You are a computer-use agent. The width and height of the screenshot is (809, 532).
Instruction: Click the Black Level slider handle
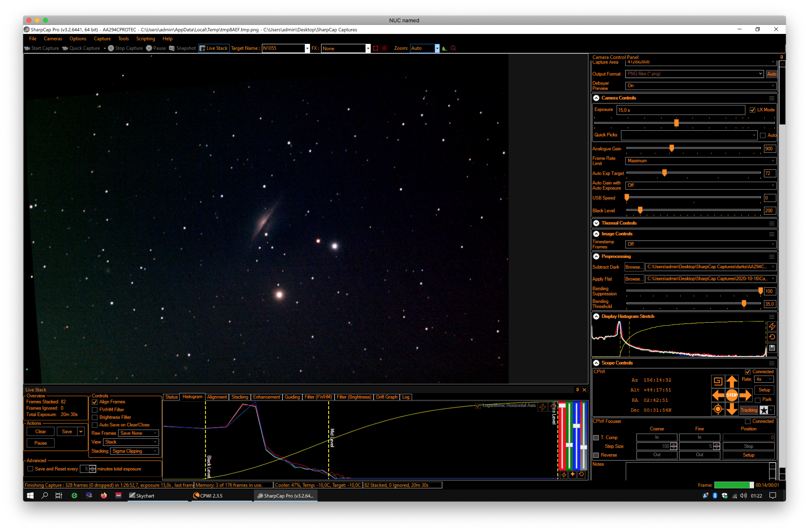[x=640, y=210]
